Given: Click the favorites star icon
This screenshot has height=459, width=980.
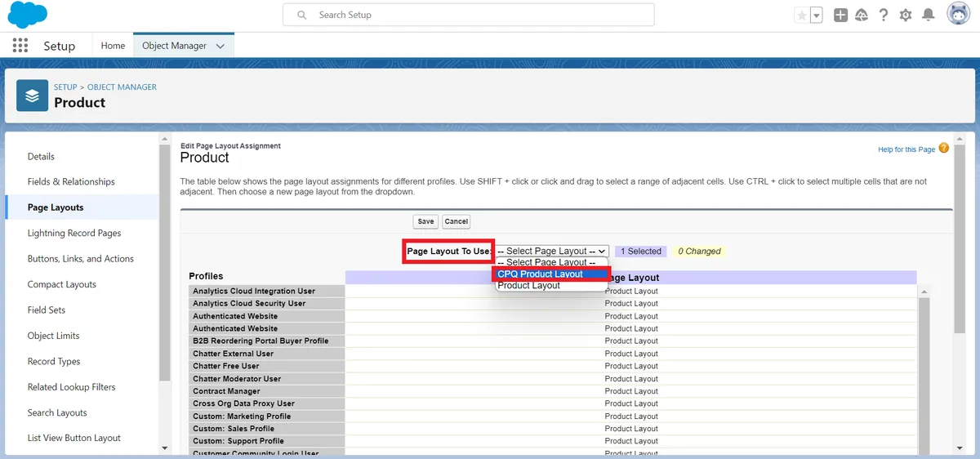Looking at the screenshot, I should [802, 16].
